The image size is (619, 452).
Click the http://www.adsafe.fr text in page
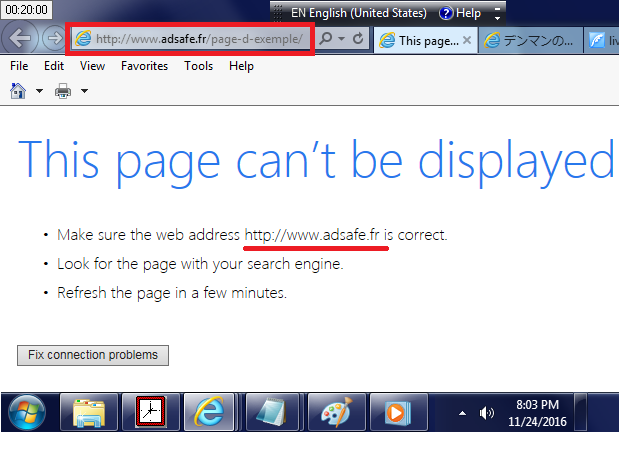(x=312, y=235)
